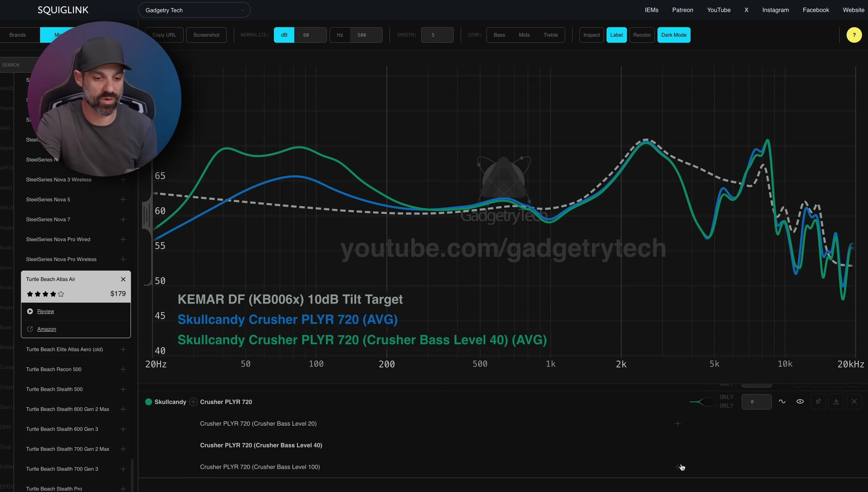
Task: Remove the Crusher PLYR 720 curve
Action: (854, 401)
